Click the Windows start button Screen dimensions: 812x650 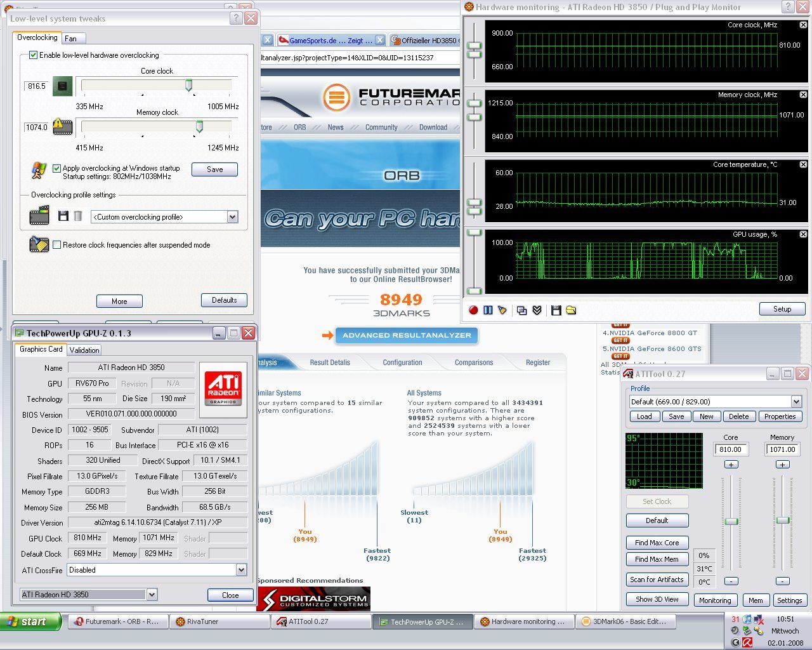coord(30,621)
